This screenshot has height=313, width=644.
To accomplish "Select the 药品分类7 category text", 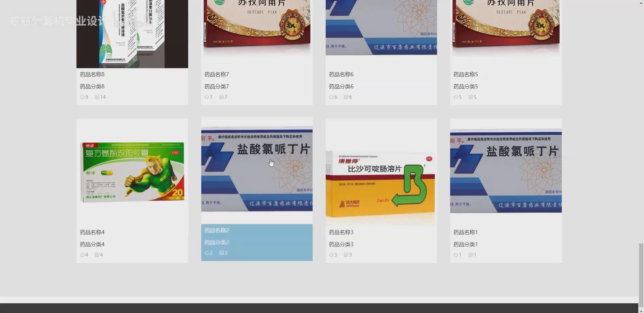I will (x=217, y=87).
